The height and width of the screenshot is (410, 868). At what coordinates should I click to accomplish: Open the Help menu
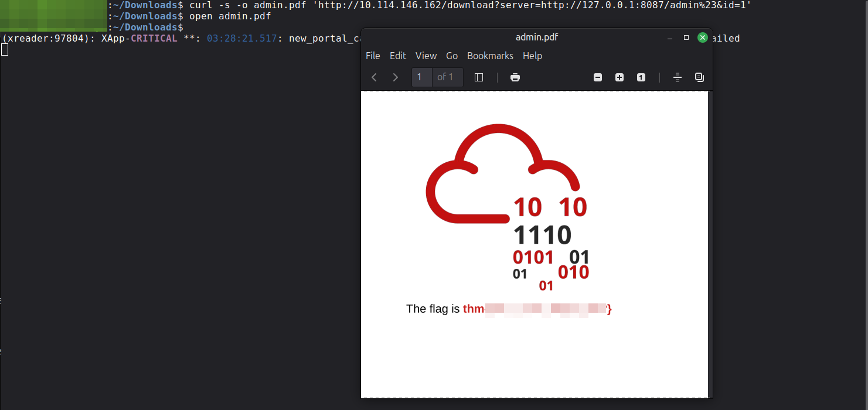[532, 56]
